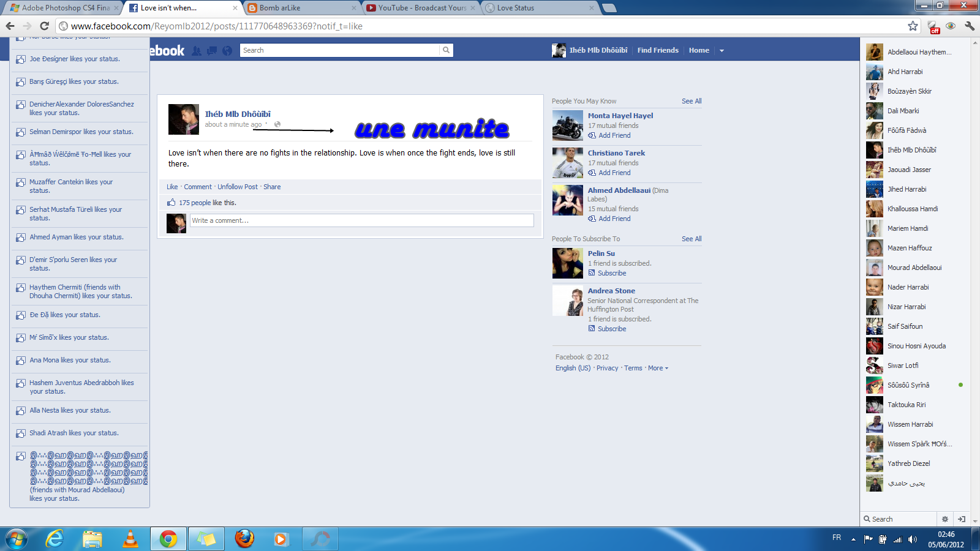Reload the page with refresh icon
The width and height of the screenshot is (980, 551).
pos(44,26)
